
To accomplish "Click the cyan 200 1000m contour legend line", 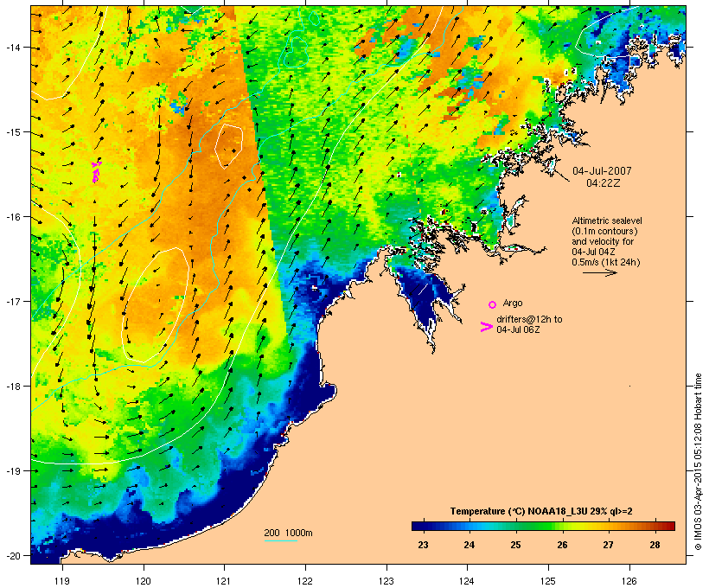I will click(x=281, y=540).
